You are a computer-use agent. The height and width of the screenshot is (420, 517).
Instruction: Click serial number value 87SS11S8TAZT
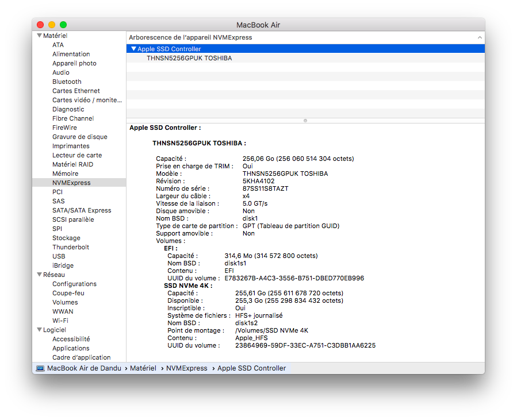coord(266,189)
